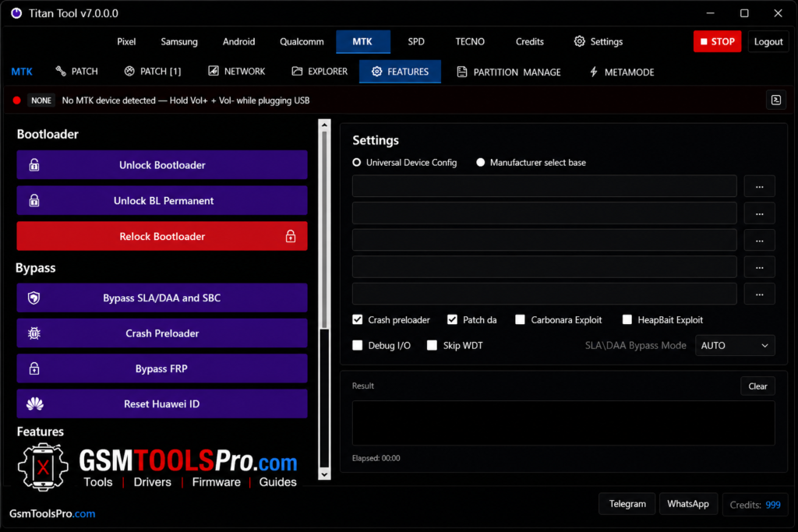The image size is (798, 532).
Task: Click the third file browse ellipsis button
Action: [x=759, y=241]
